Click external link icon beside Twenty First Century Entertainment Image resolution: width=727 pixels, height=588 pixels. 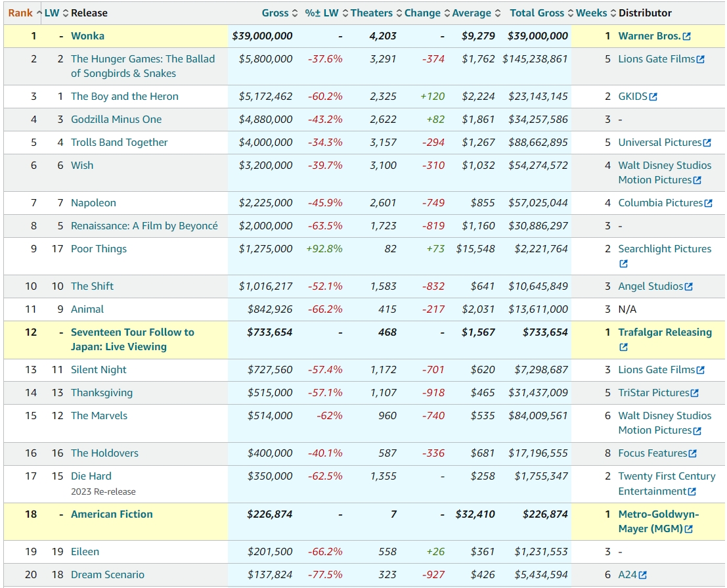[692, 491]
